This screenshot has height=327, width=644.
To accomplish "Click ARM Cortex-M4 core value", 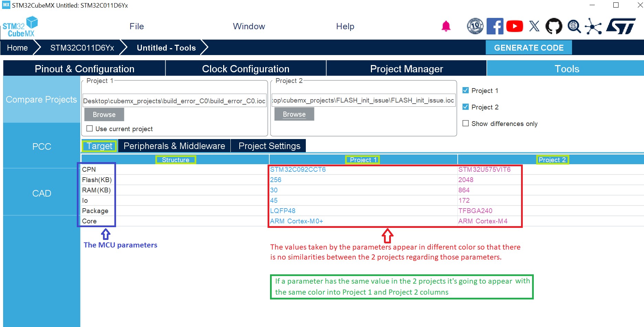I will click(483, 221).
